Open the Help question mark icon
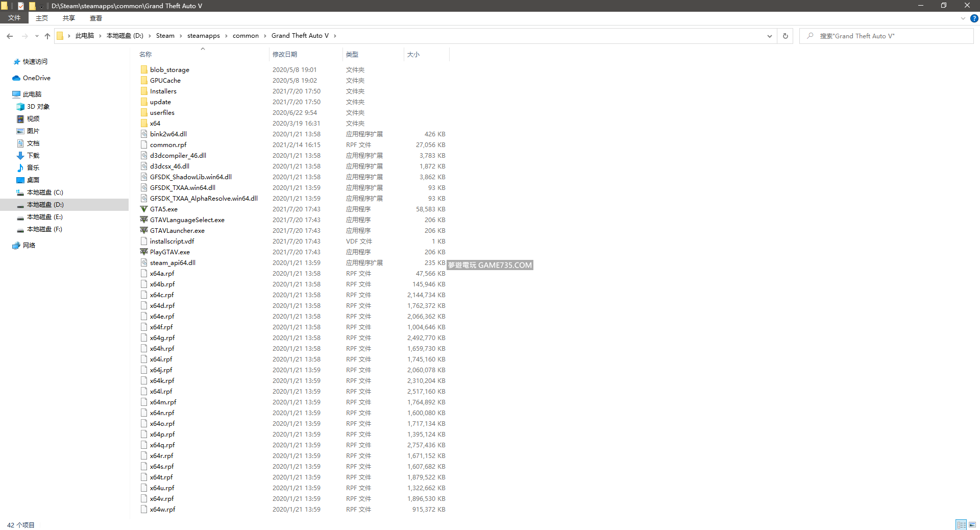 [x=974, y=18]
